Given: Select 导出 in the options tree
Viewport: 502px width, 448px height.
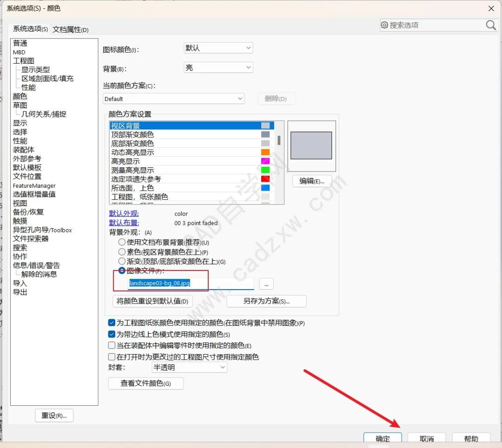Looking at the screenshot, I should [20, 292].
